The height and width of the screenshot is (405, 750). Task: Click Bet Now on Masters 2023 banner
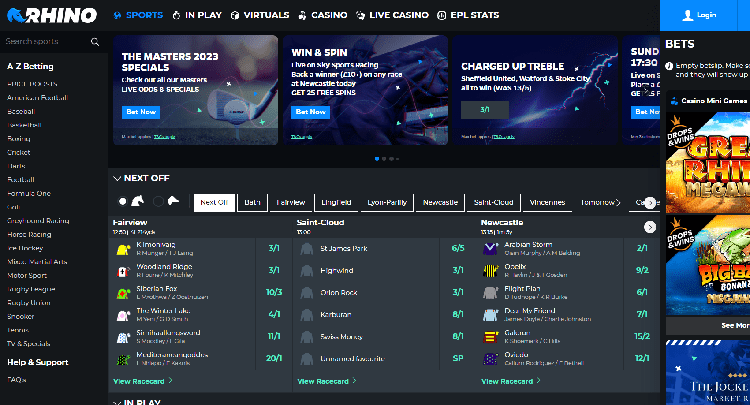[x=141, y=112]
